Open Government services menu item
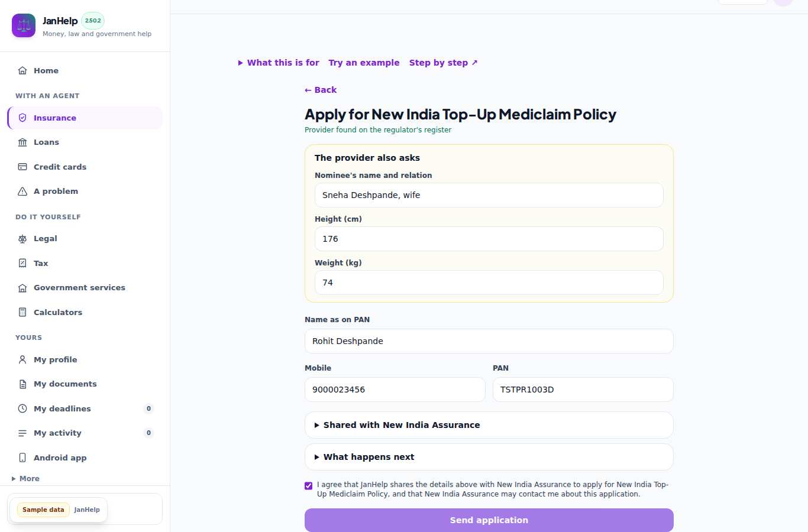The height and width of the screenshot is (532, 808). [x=85, y=287]
